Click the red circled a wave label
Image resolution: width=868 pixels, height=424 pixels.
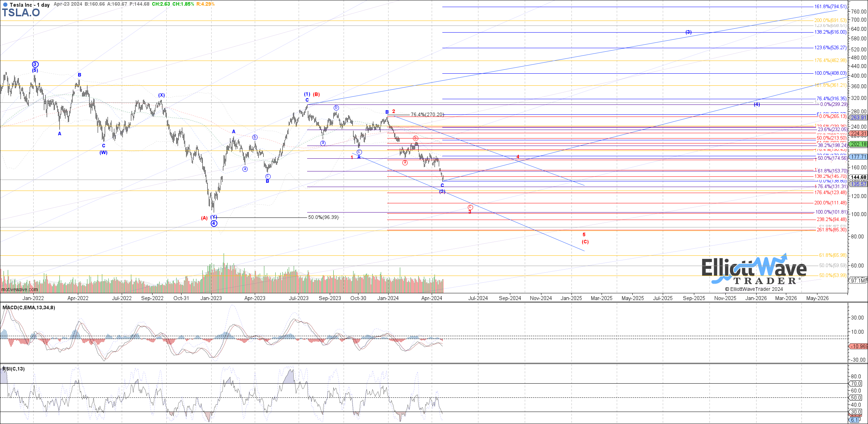pyautogui.click(x=405, y=163)
